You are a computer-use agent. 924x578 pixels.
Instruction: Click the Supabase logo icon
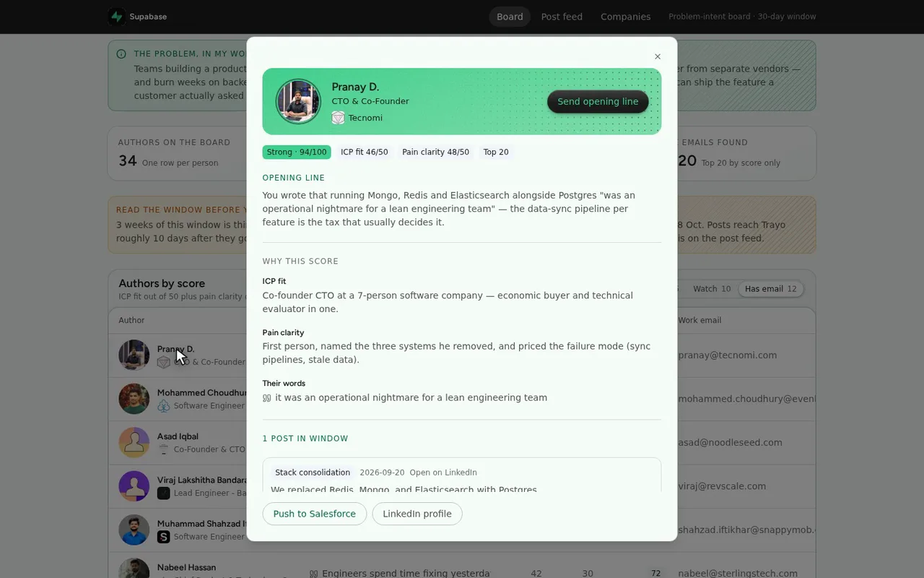point(116,17)
